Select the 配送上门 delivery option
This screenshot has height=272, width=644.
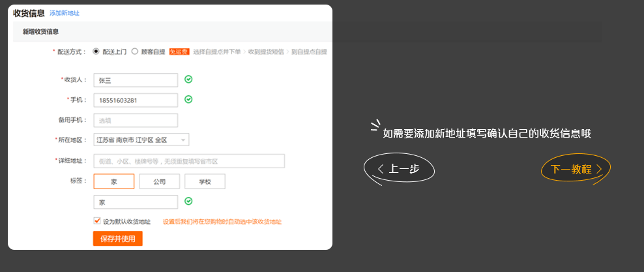point(96,51)
